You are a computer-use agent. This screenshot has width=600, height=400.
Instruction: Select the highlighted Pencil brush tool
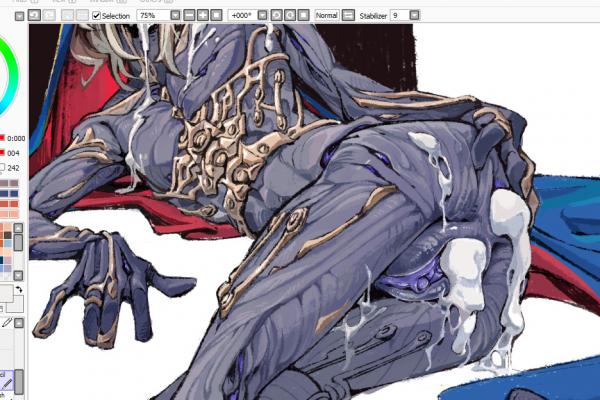7,380
